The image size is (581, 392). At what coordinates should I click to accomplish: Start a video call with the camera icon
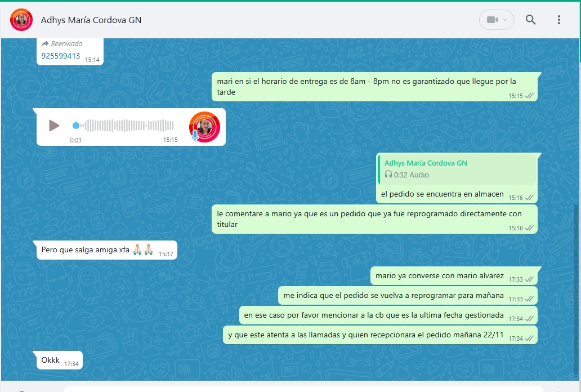492,20
